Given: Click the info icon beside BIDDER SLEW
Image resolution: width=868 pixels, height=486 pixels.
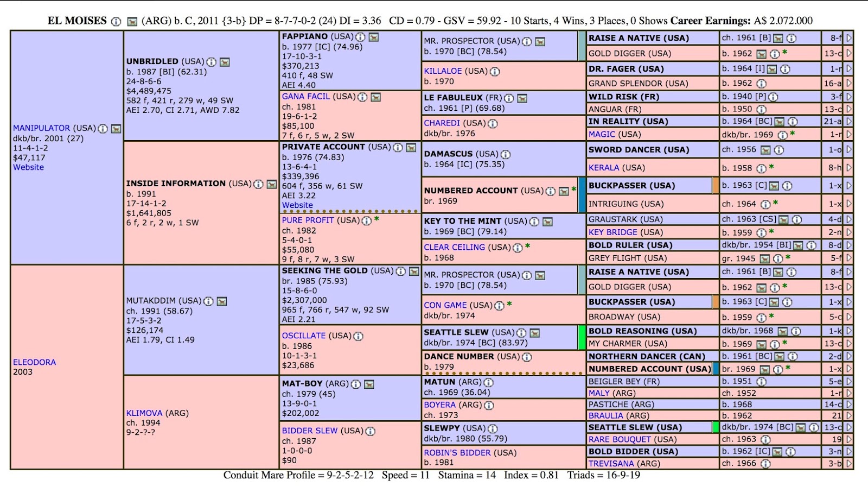Looking at the screenshot, I should coord(370,431).
